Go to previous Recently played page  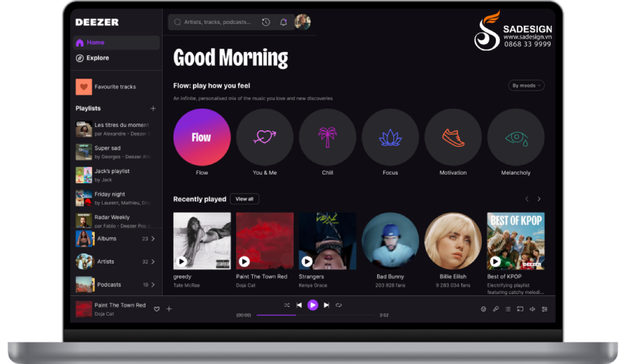tap(527, 199)
